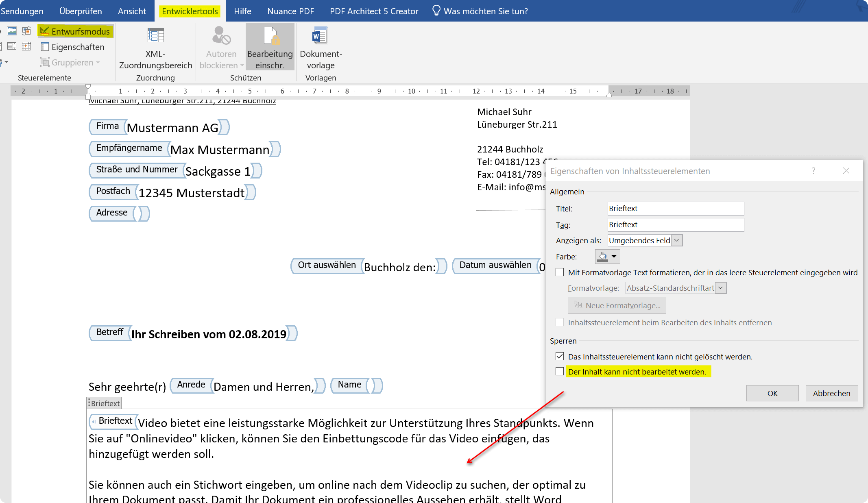The height and width of the screenshot is (503, 868).
Task: Click the Adresse content control tag
Action: (x=112, y=213)
